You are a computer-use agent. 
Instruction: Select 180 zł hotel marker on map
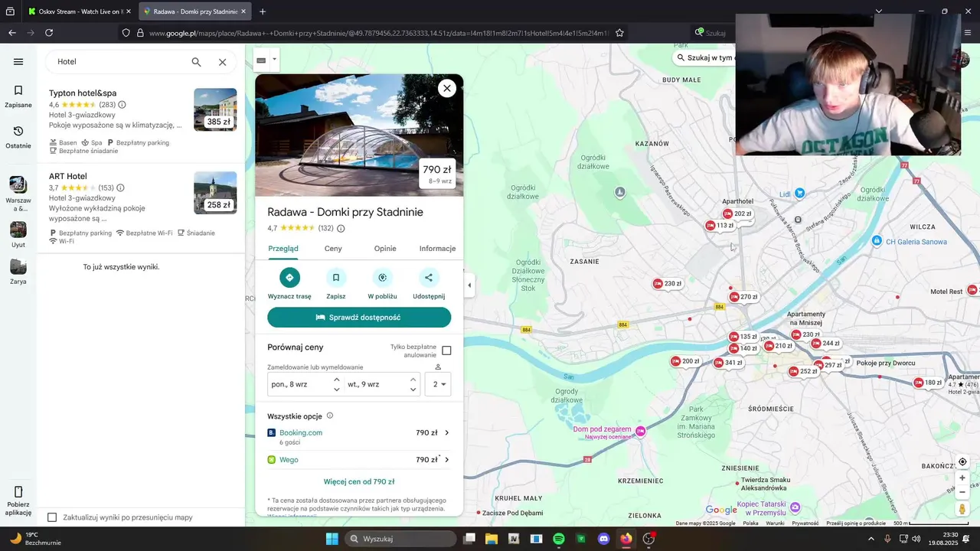(x=928, y=383)
